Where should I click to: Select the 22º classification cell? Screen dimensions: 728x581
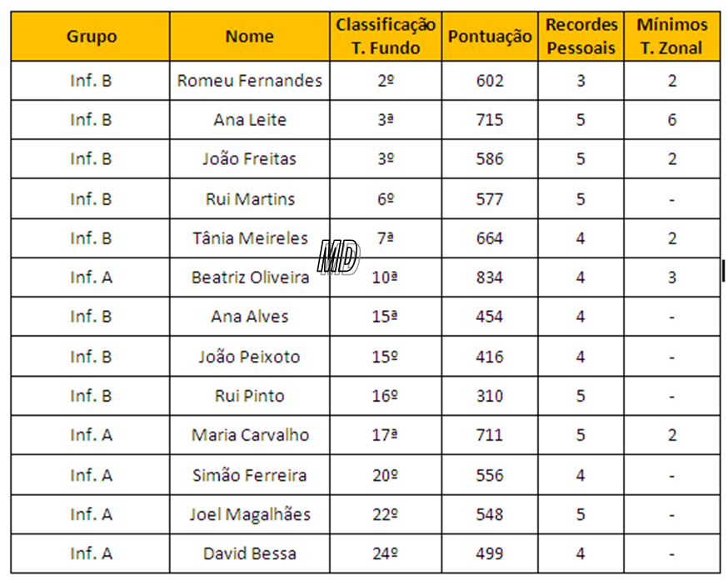(385, 514)
